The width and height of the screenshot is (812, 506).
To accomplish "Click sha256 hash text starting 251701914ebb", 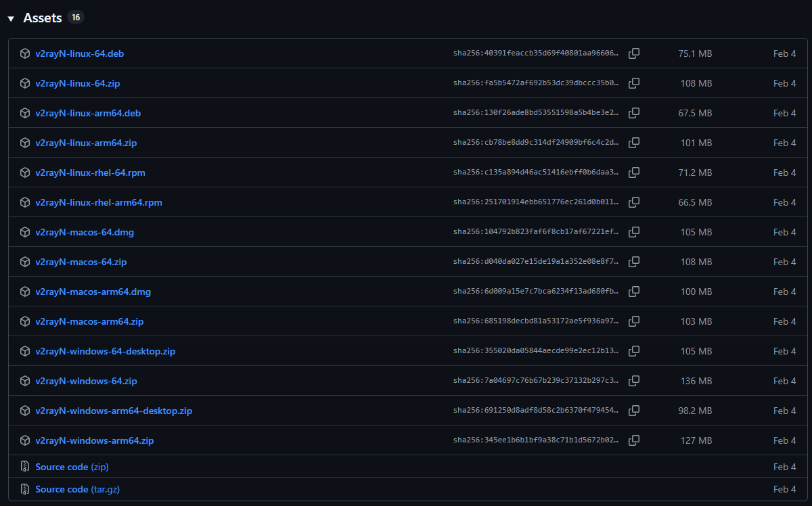I will point(536,202).
